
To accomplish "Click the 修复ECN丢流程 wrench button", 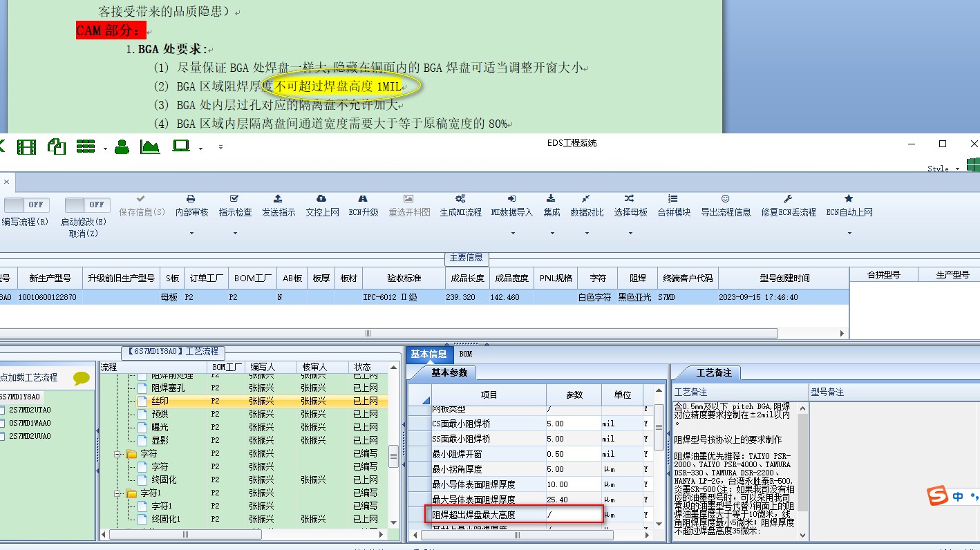I will click(789, 206).
